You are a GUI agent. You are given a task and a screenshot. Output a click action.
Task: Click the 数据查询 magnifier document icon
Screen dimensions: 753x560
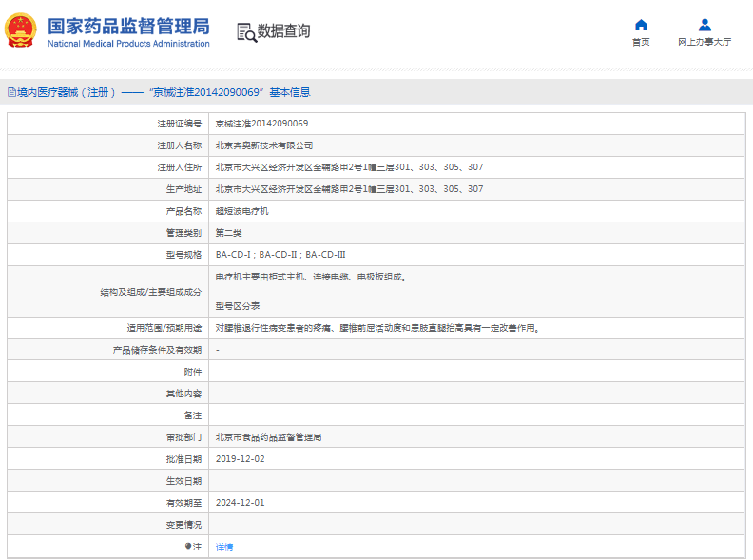[246, 31]
